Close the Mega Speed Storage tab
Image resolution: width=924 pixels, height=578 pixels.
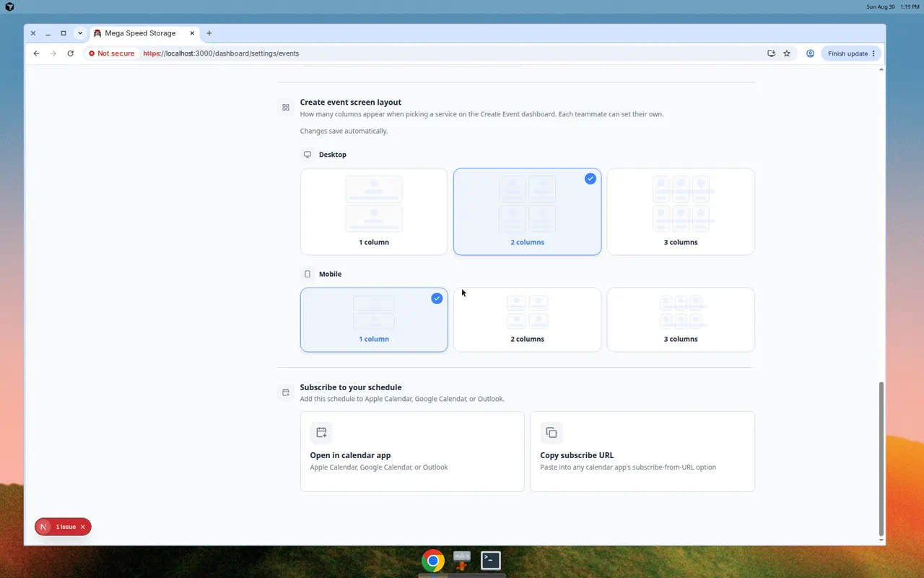[192, 33]
